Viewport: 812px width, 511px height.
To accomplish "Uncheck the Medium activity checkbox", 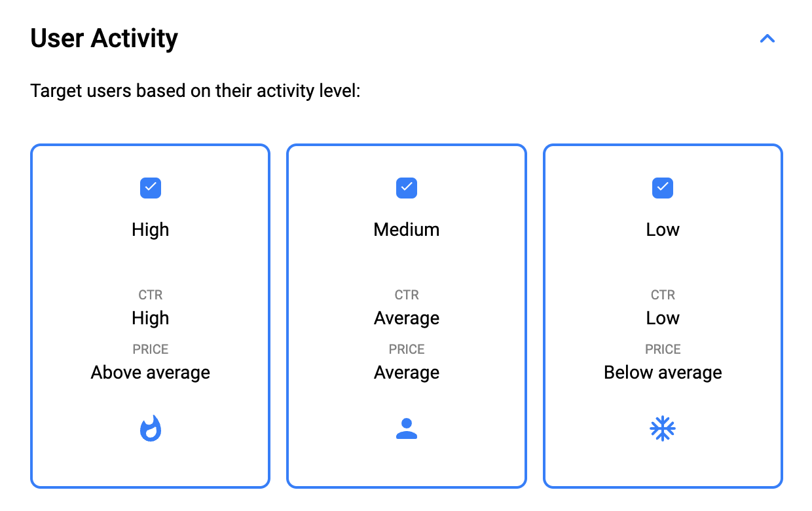I will (x=407, y=188).
